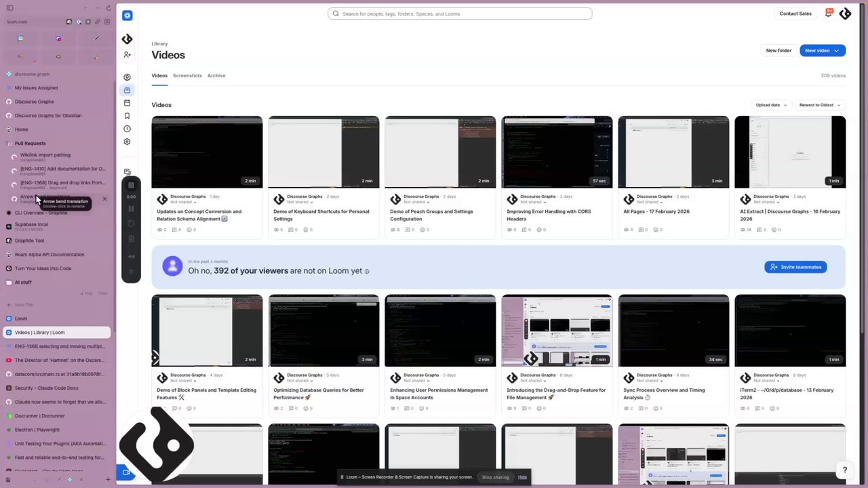
Task: Click the info icon beside 'not on Loom yet'
Action: pos(367,271)
